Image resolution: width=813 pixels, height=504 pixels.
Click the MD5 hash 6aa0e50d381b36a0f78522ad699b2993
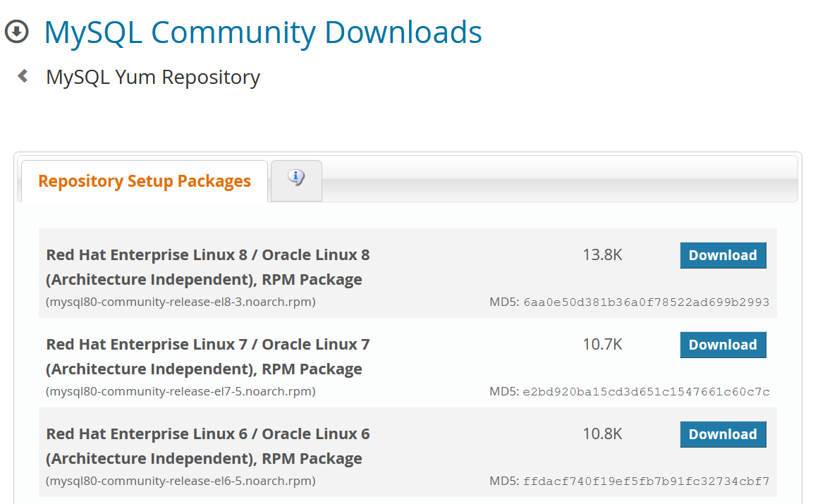[646, 302]
